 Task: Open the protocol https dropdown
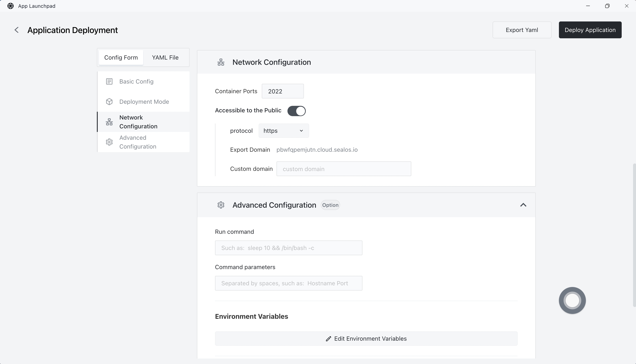pyautogui.click(x=283, y=131)
